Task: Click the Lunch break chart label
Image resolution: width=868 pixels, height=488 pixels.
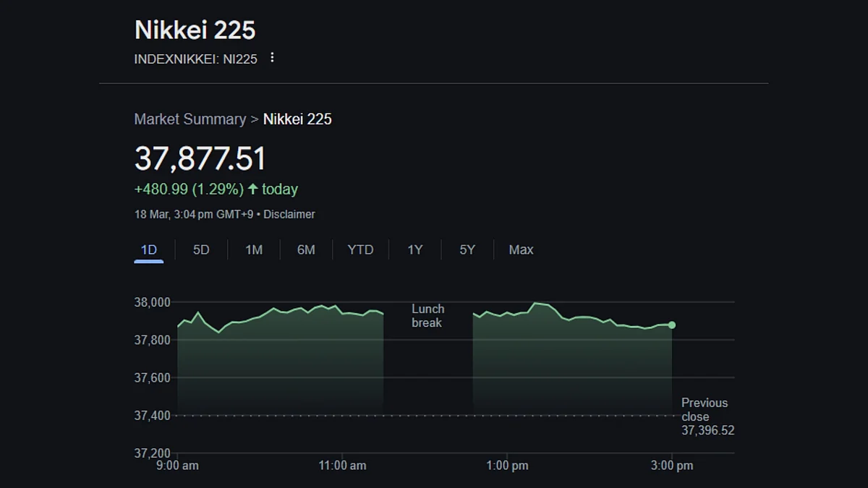Action: [427, 316]
